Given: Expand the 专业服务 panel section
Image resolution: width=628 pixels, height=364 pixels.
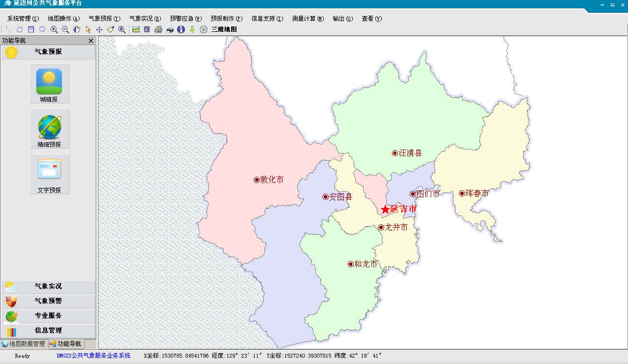Looking at the screenshot, I should tap(50, 316).
